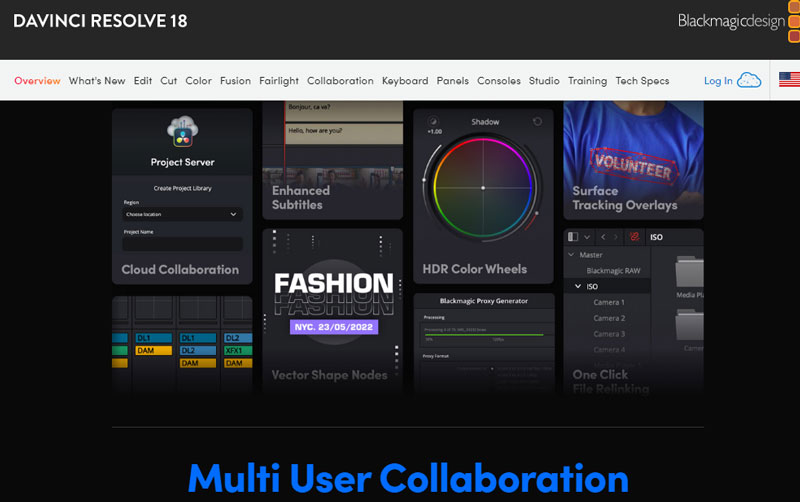Open the Fairlight section
This screenshot has height=502, width=800.
[279, 81]
